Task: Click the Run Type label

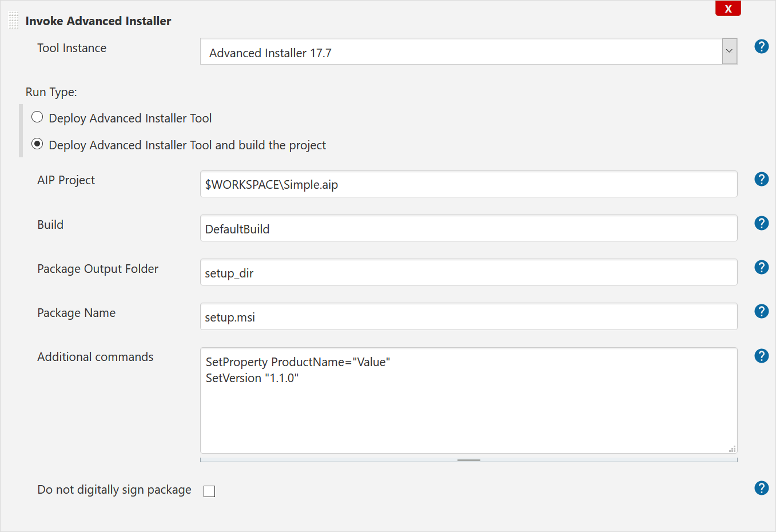Action: coord(51,92)
